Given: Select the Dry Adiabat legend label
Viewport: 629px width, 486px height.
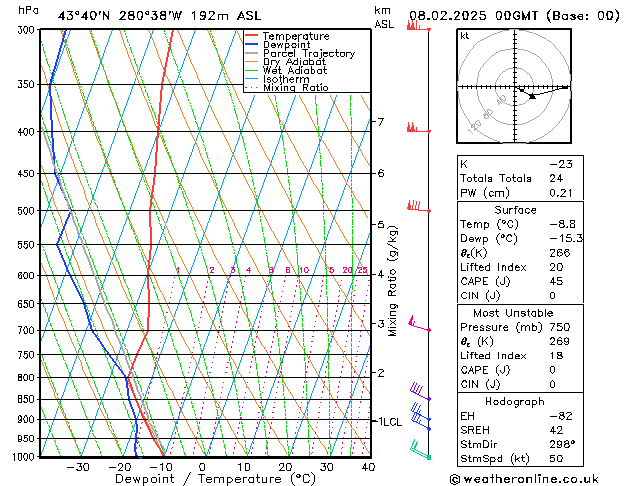Looking at the screenshot, I should point(294,62).
